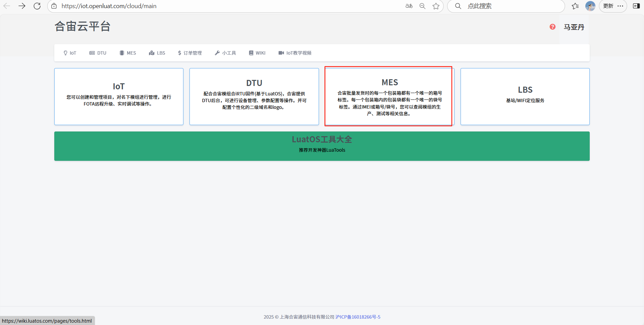
Task: Click the red help question mark icon
Action: [552, 27]
